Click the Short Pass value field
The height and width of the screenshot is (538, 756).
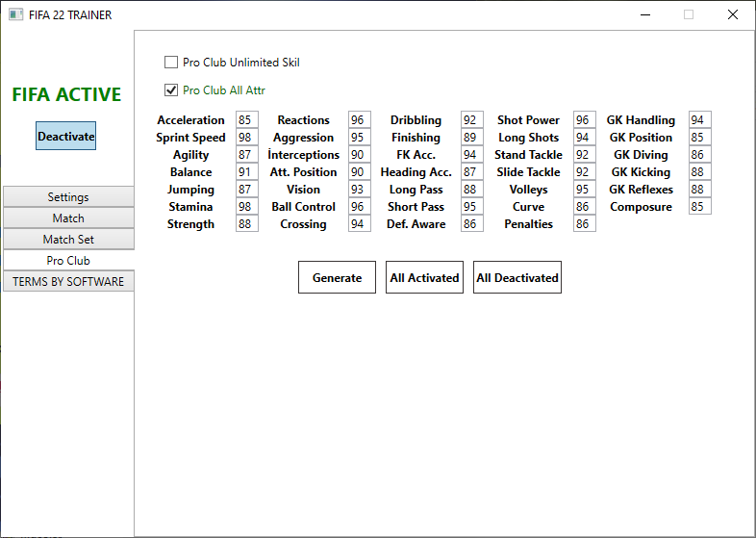click(x=472, y=207)
